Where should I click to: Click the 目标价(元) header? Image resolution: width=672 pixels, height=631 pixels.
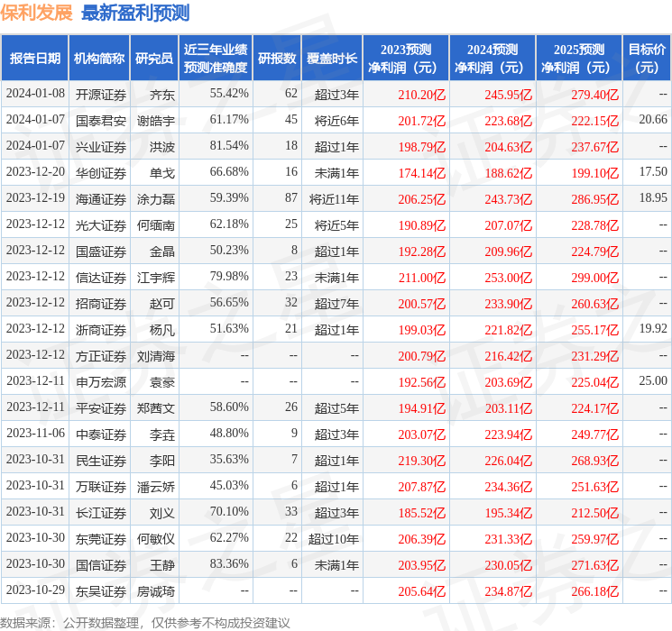[x=647, y=59]
